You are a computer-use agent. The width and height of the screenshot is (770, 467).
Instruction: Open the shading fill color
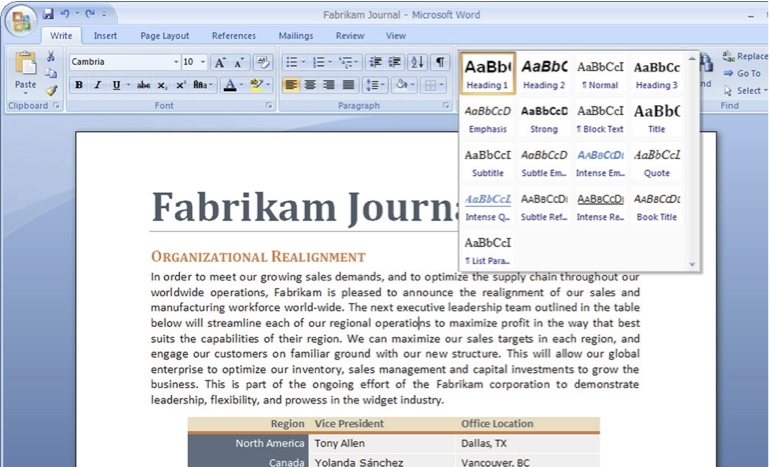(402, 85)
